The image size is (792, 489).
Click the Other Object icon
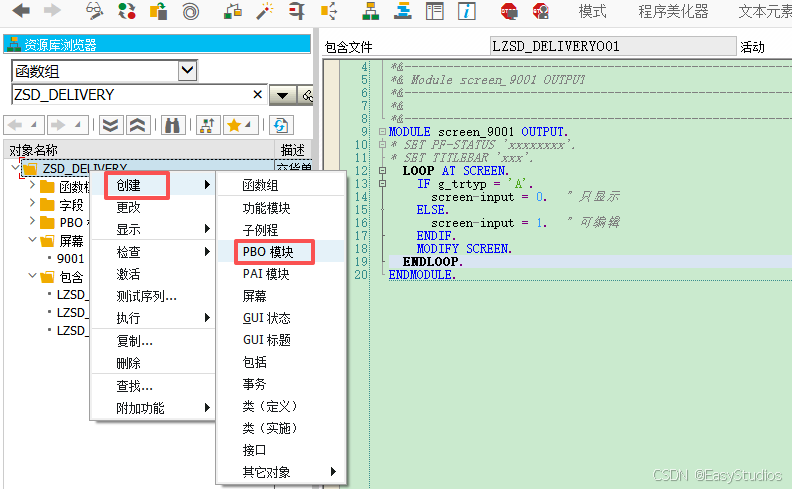159,11
